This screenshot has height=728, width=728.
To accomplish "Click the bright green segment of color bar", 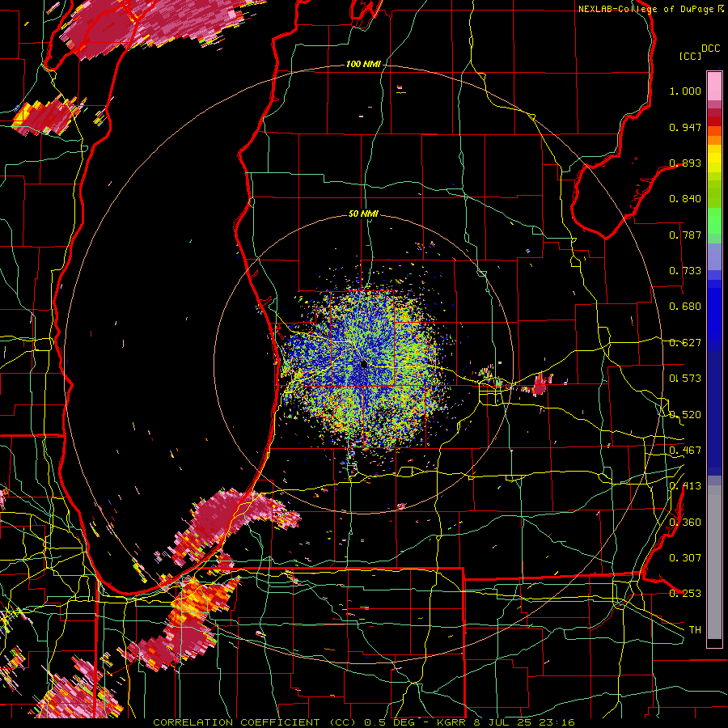I will pyautogui.click(x=714, y=221).
